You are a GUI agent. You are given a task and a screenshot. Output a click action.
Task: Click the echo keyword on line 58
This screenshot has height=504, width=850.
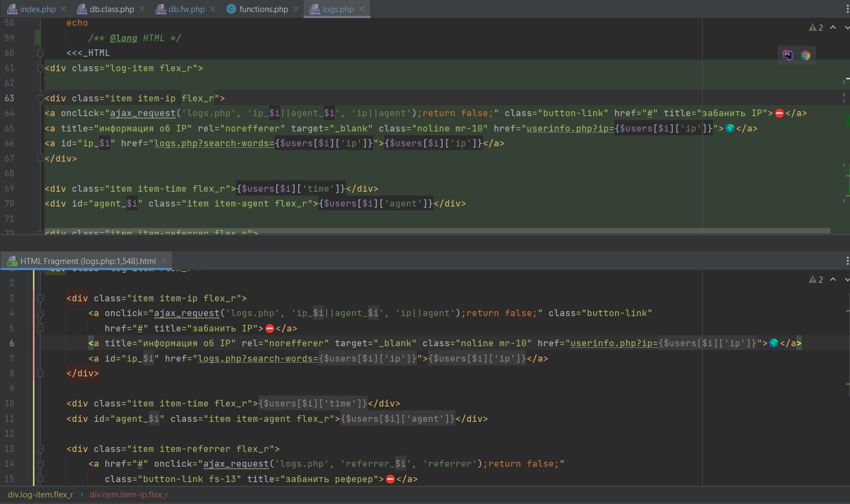(x=77, y=23)
